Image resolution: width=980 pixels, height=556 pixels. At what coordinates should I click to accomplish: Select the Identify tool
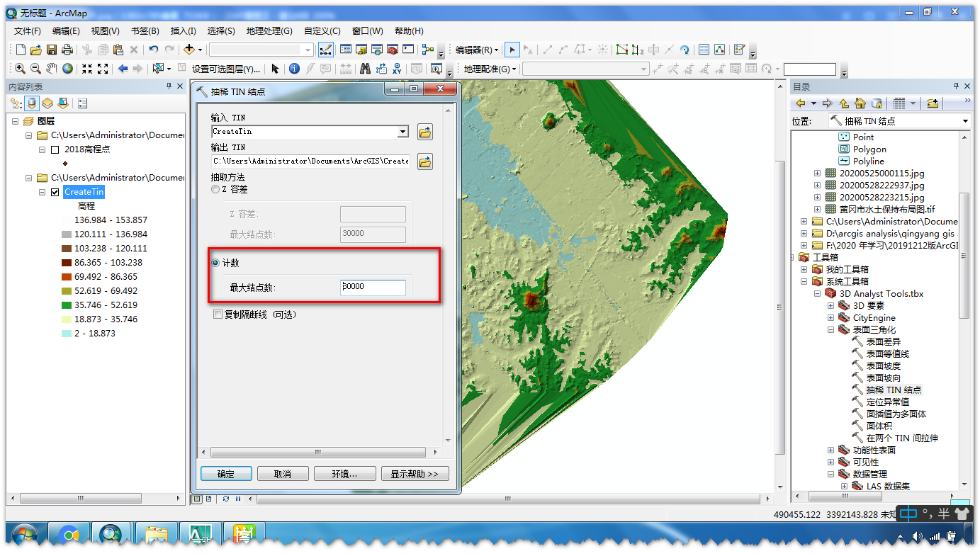tap(293, 69)
